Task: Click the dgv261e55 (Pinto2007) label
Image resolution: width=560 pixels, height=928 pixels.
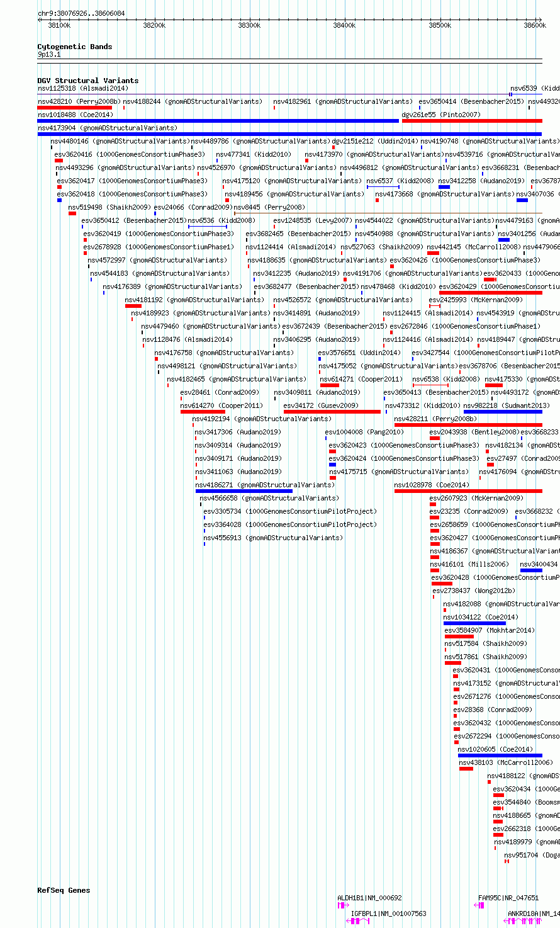Action: click(x=441, y=115)
